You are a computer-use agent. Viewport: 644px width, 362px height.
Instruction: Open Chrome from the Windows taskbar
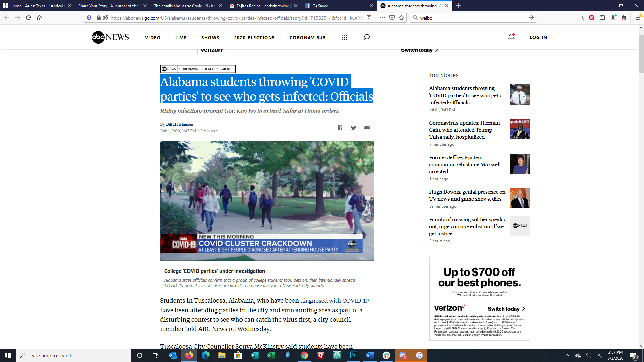[x=304, y=355]
